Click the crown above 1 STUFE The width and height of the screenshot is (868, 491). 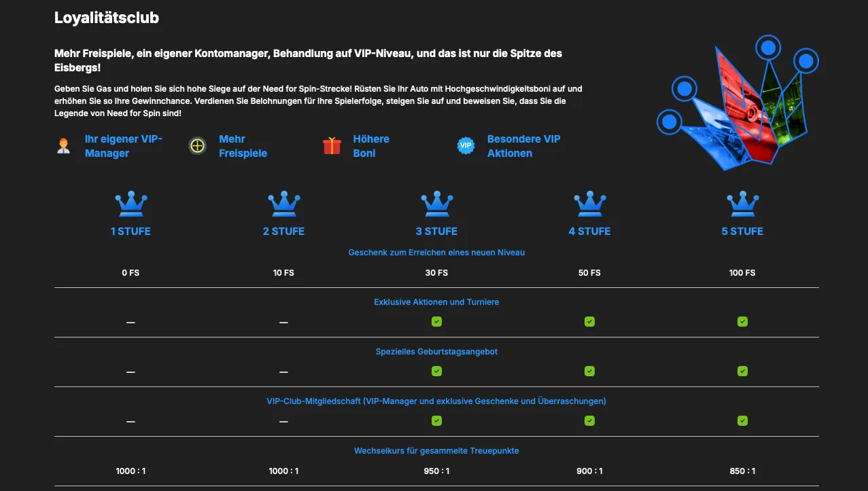[x=131, y=204]
